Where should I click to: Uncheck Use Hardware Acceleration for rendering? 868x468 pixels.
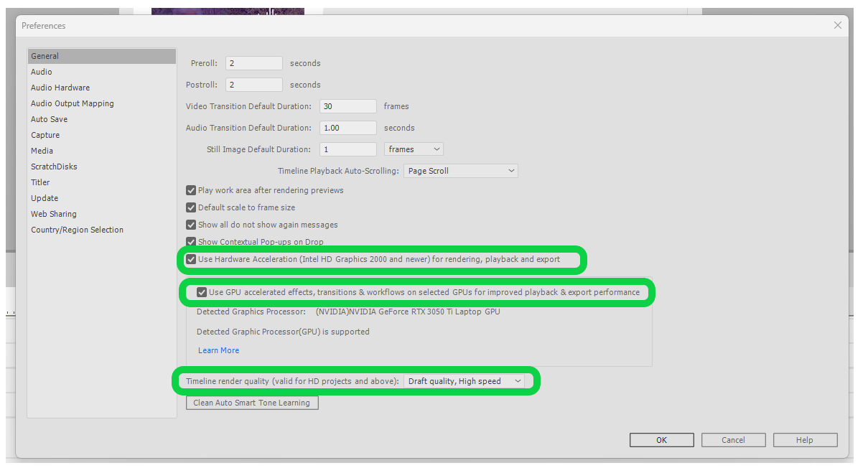point(191,259)
